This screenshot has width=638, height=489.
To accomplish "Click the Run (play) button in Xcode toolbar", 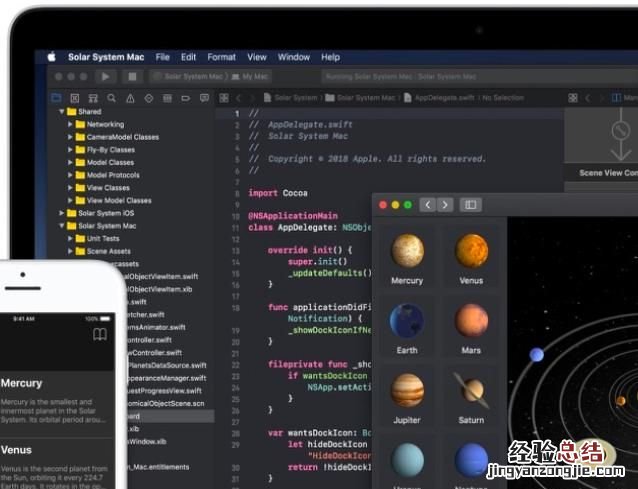I will point(106,76).
